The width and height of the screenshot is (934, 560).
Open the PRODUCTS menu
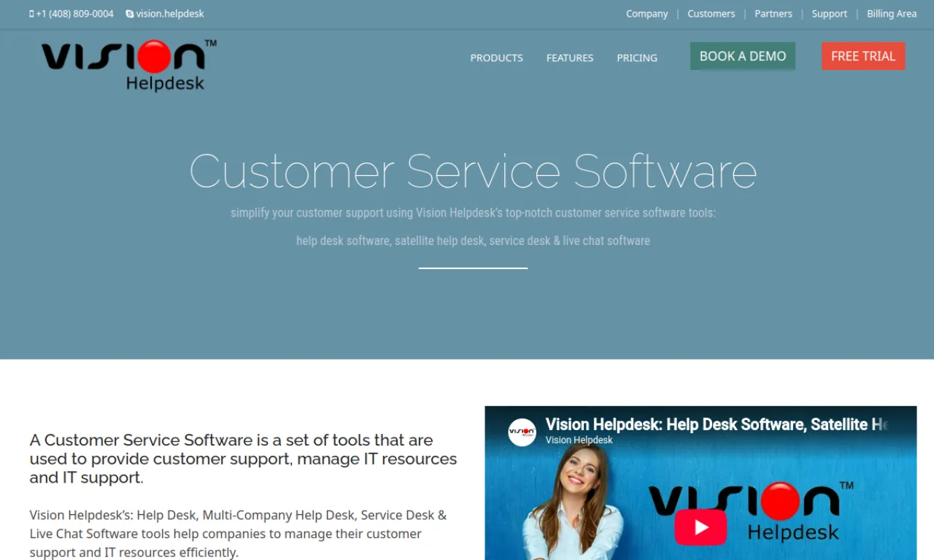[496, 58]
